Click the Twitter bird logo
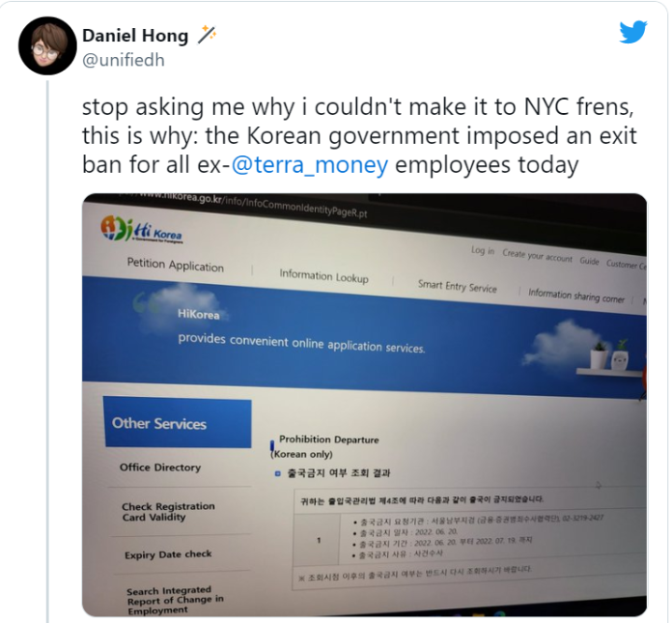Viewport: 672px width, 623px height. 633,32
